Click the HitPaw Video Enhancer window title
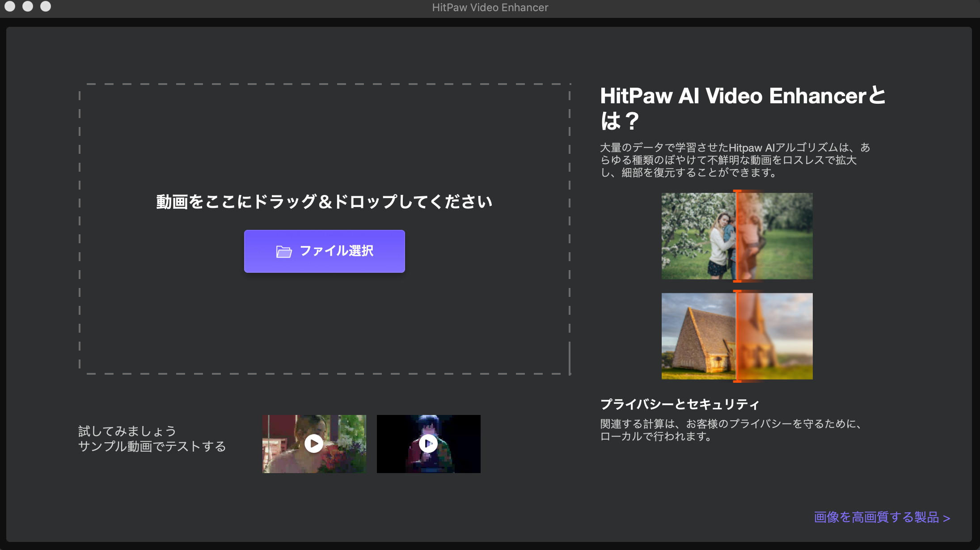The image size is (980, 550). click(490, 7)
